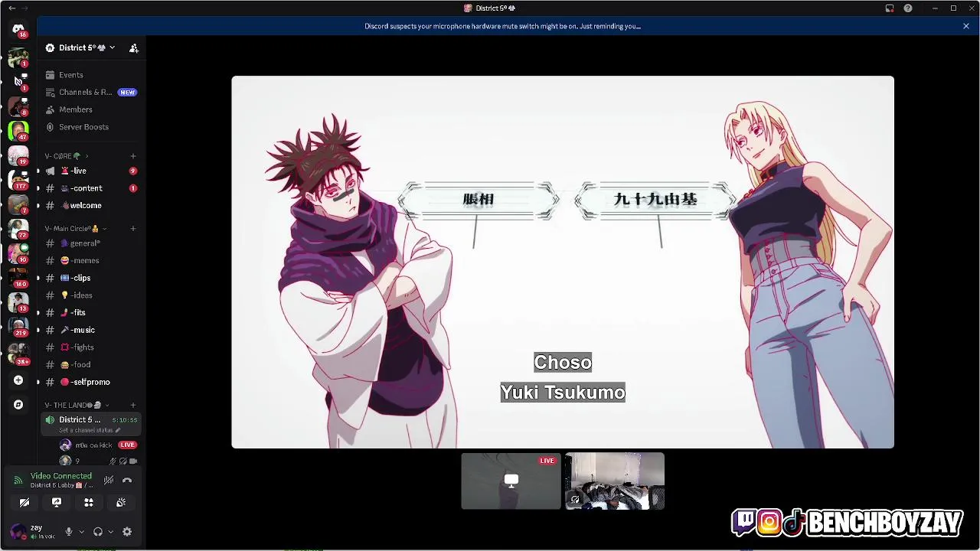Image resolution: width=980 pixels, height=551 pixels.
Task: Add a channel to V- CORE category
Action: point(133,156)
